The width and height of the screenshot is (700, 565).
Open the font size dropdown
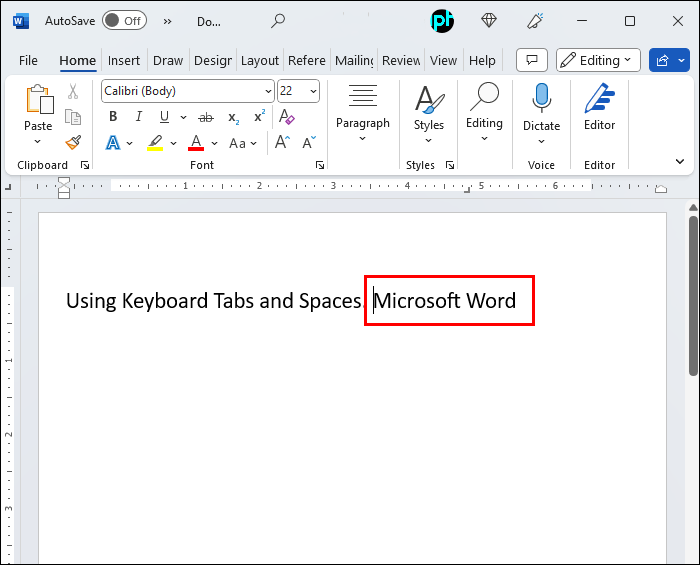click(x=313, y=91)
